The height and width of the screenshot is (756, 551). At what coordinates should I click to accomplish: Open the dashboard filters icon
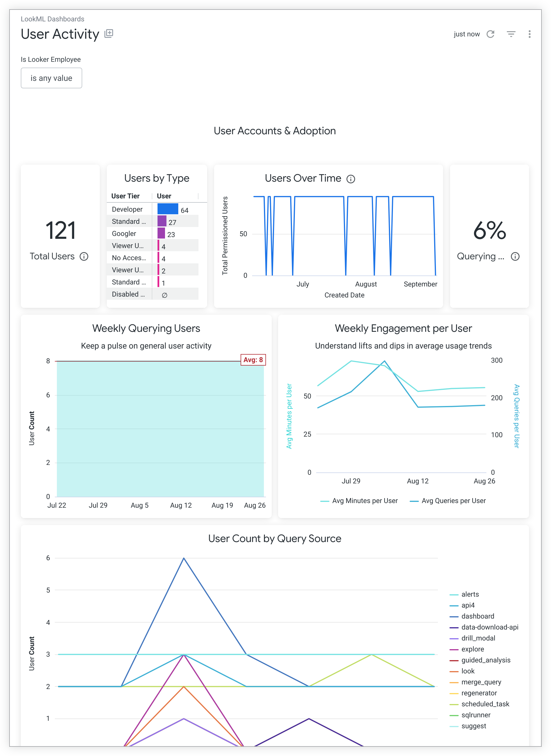point(511,34)
